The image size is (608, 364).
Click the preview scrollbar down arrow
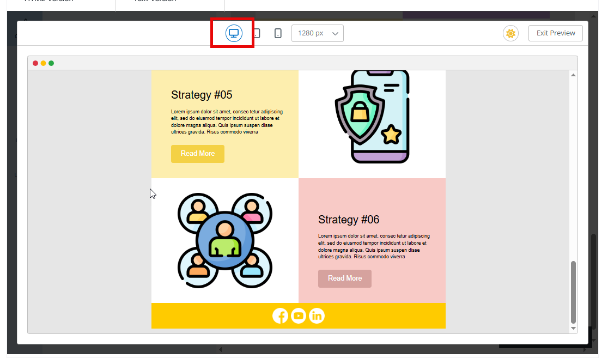click(x=573, y=329)
